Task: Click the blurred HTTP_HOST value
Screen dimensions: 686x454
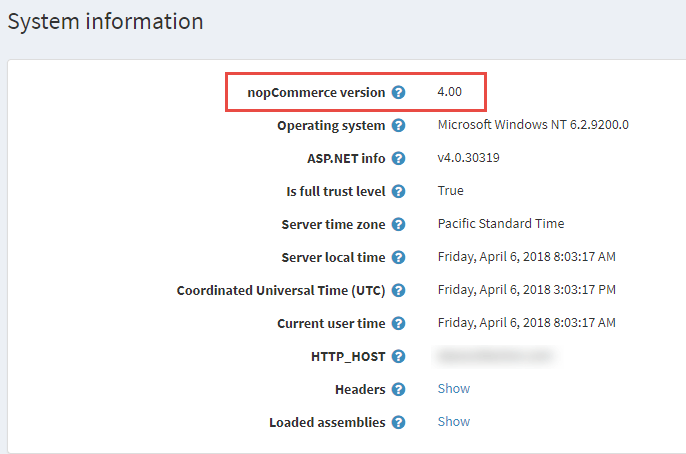Action: tap(495, 356)
